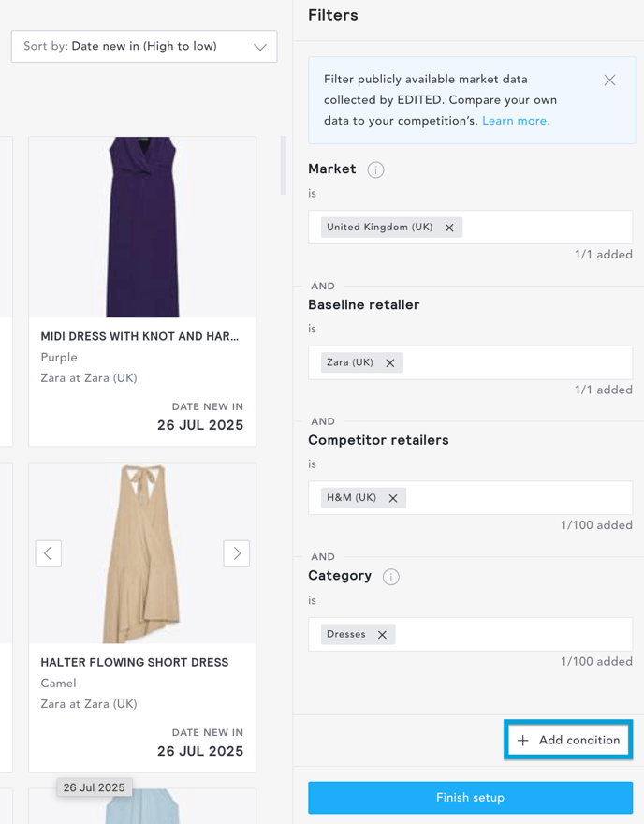This screenshot has width=644, height=824.
Task: Show next image of halter dress
Action: point(237,552)
